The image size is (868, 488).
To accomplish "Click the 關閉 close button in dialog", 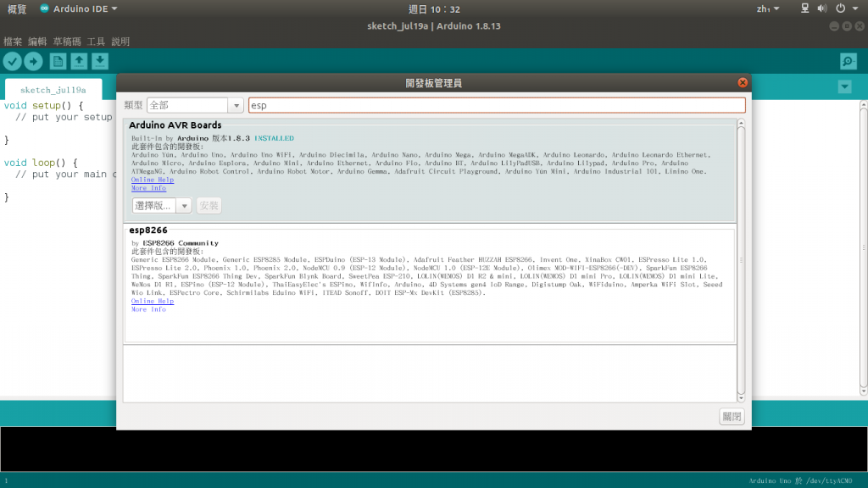I will [x=732, y=417].
